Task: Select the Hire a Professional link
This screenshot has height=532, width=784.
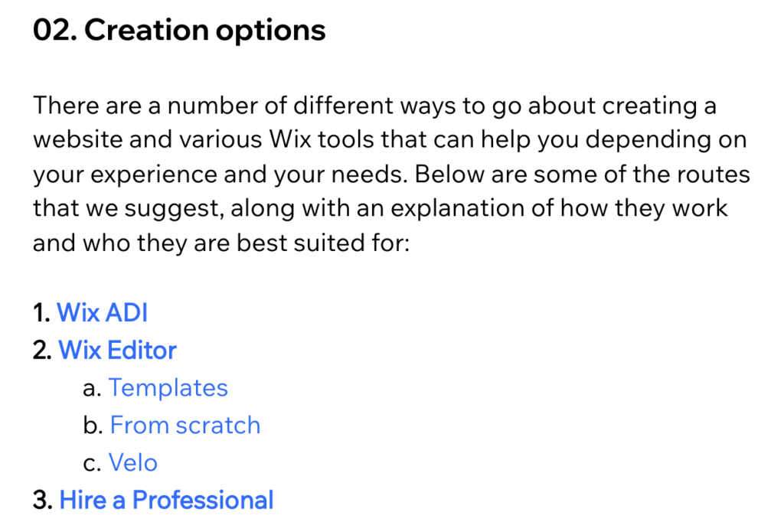Action: [165, 501]
